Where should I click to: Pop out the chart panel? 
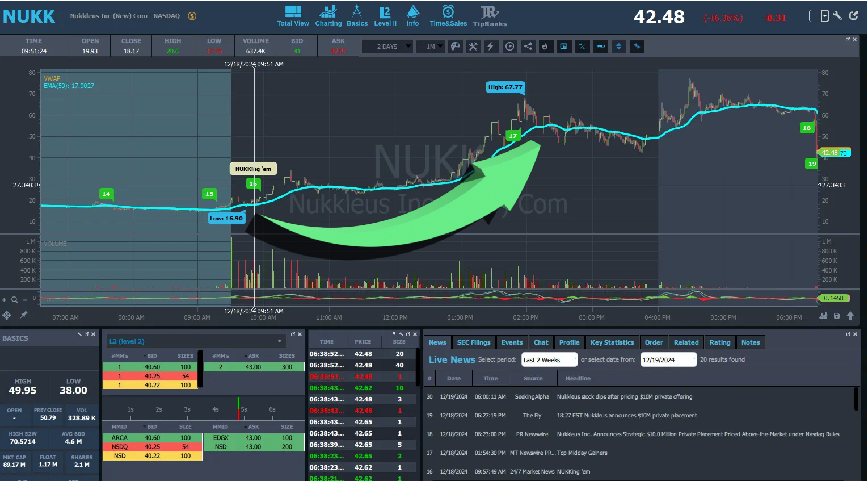click(x=848, y=40)
